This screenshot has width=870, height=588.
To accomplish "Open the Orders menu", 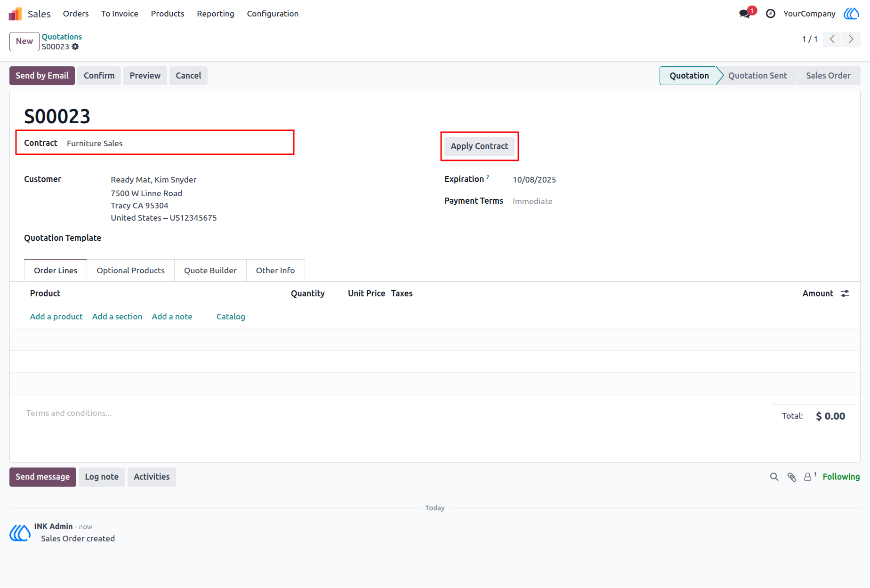I will pos(76,14).
